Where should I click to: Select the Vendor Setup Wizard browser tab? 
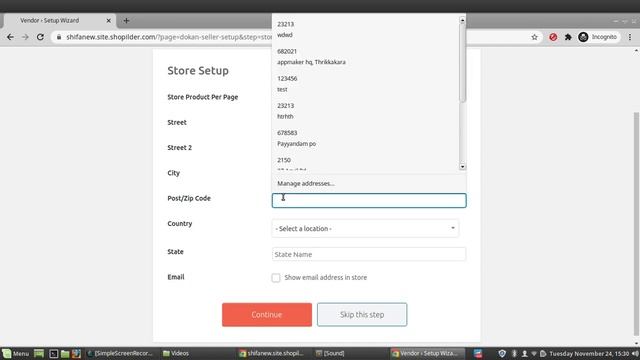59,20
